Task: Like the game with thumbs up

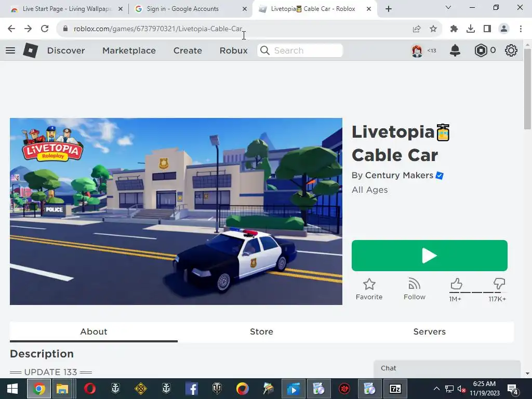Action: pos(456,284)
